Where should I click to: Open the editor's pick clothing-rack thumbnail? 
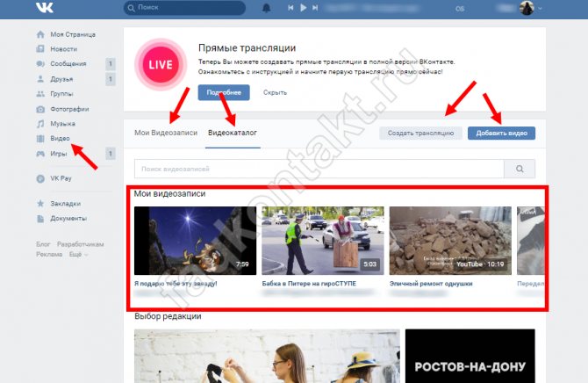point(267,357)
